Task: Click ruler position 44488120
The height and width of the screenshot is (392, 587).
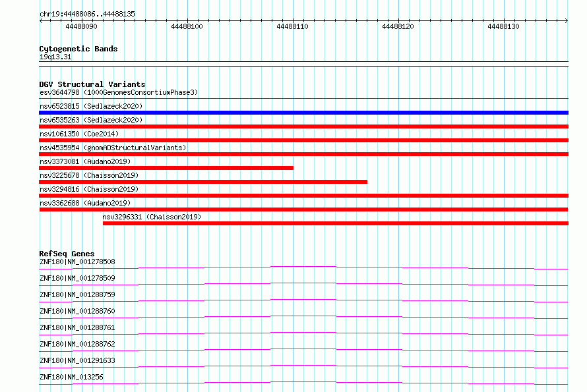Action: point(398,26)
